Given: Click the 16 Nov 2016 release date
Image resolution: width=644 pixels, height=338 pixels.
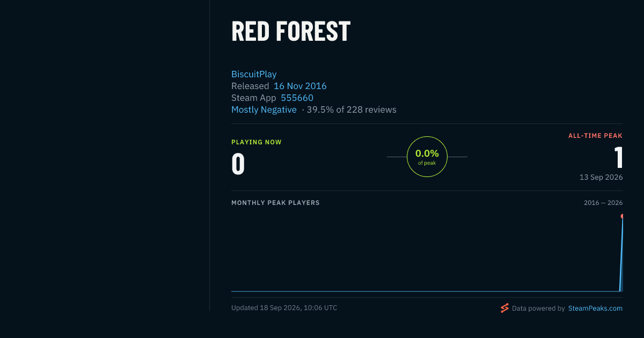Looking at the screenshot, I should pos(300,86).
